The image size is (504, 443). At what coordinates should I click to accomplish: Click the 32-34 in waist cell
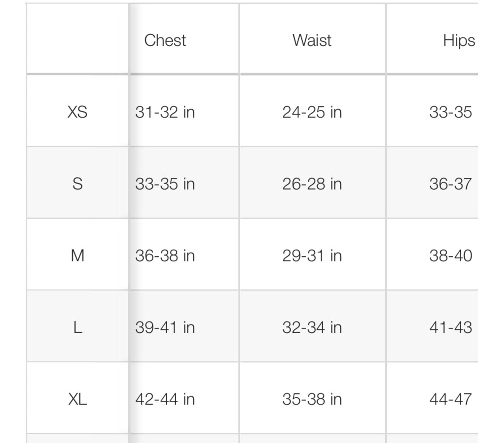click(312, 327)
